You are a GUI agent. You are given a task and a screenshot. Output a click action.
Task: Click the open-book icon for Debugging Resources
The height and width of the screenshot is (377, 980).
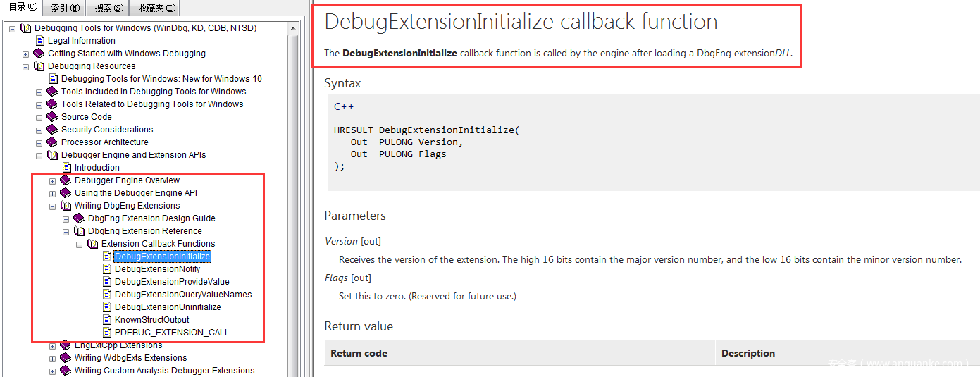point(39,66)
